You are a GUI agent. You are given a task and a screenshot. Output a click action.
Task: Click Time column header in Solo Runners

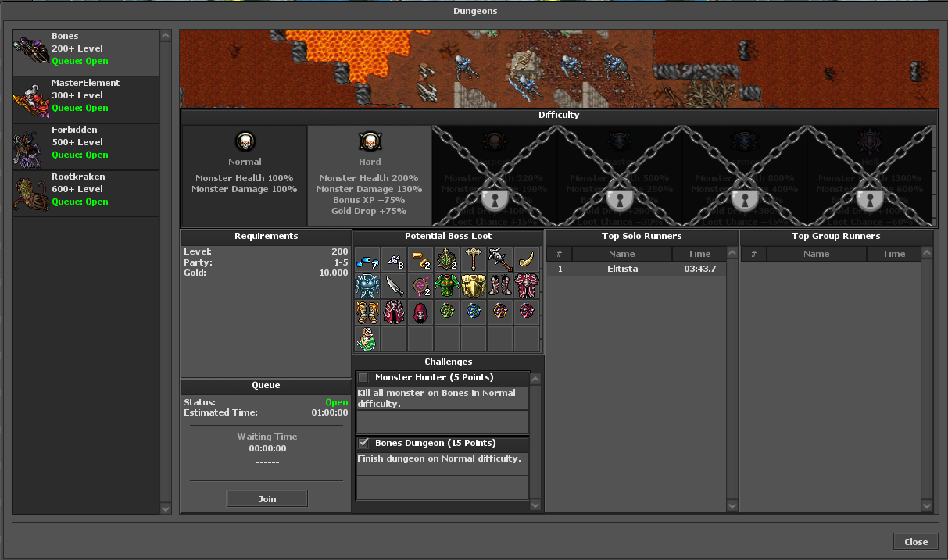pos(699,254)
